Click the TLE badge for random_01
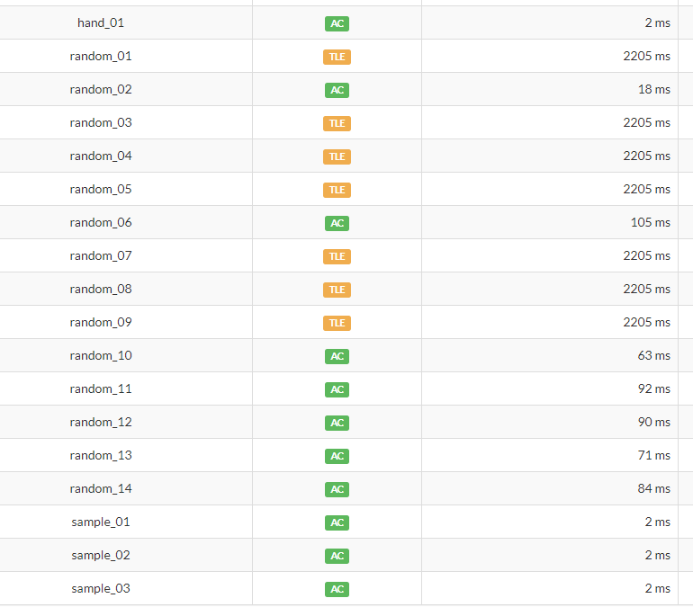 337,57
